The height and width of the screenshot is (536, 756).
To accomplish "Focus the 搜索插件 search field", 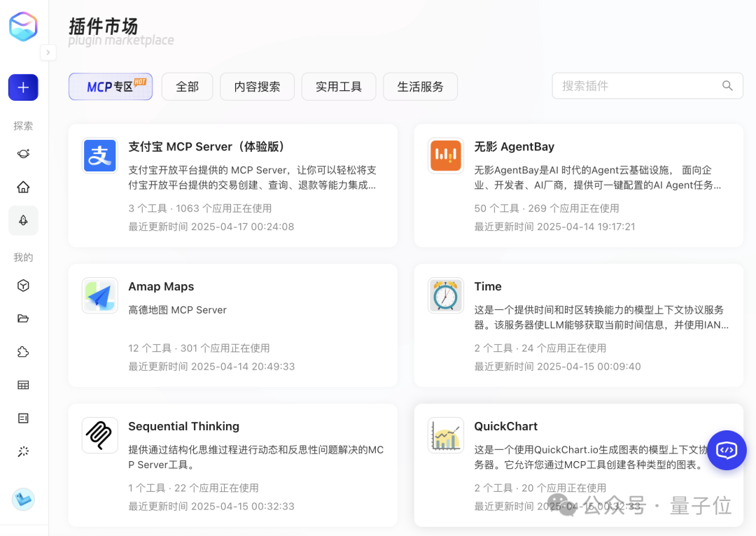I will click(x=647, y=86).
